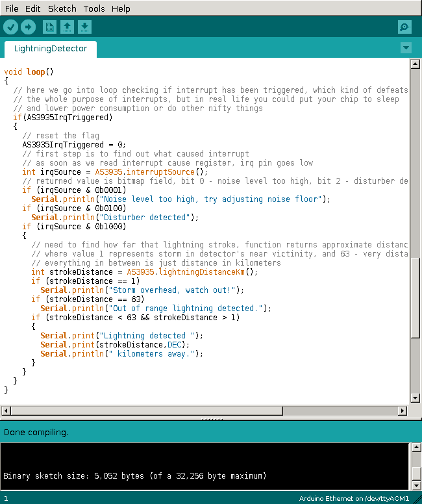Click the 'Storm overhead, watch out!' line
The height and width of the screenshot is (504, 422).
(142, 290)
